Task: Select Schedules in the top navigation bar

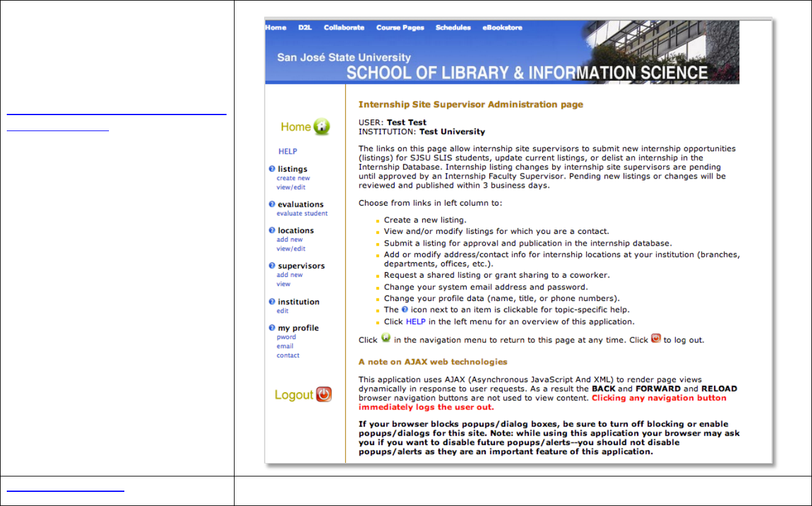Action: pos(453,28)
